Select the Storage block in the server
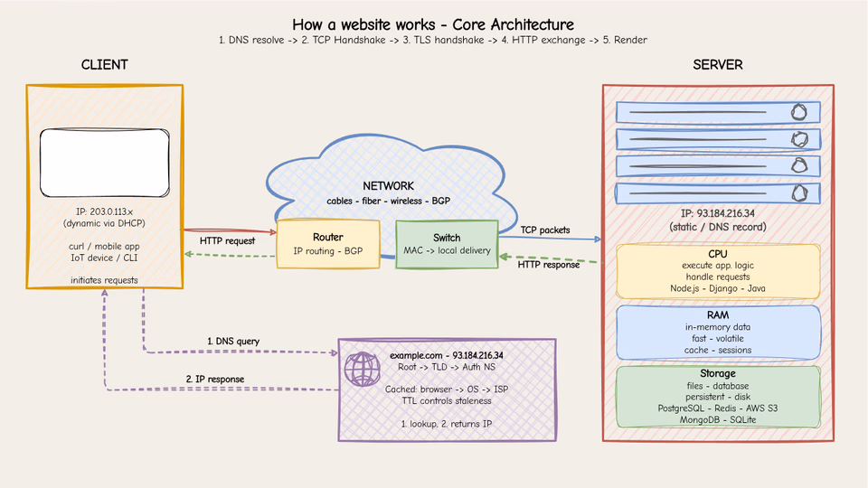868x488 pixels. 718,396
